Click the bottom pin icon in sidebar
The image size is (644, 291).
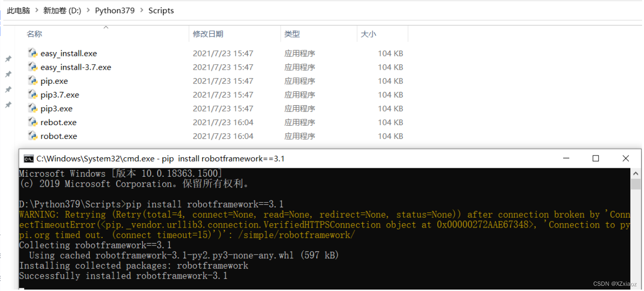[8, 105]
